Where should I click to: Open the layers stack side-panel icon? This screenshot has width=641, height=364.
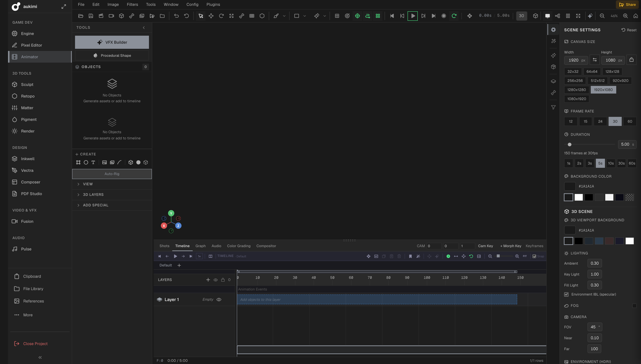click(553, 81)
